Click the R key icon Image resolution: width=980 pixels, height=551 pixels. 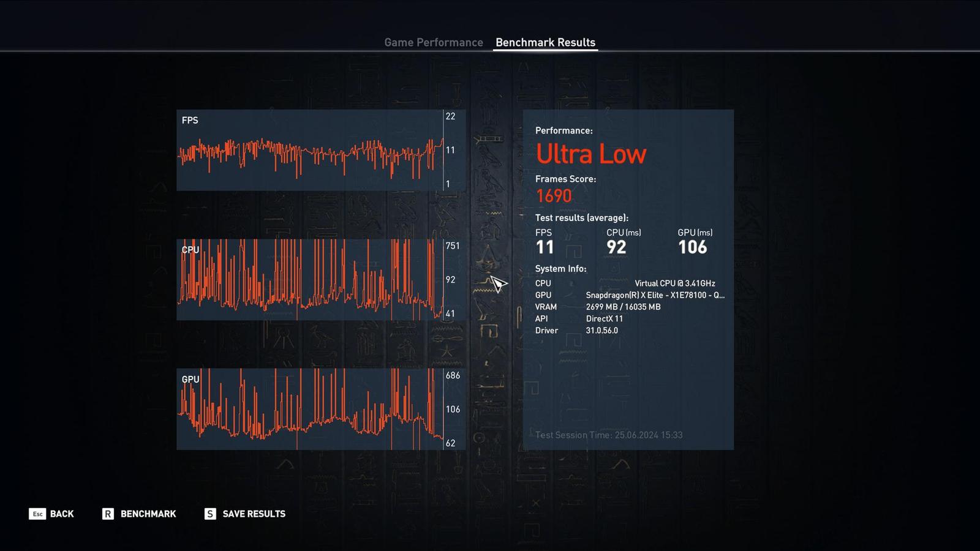(x=108, y=514)
